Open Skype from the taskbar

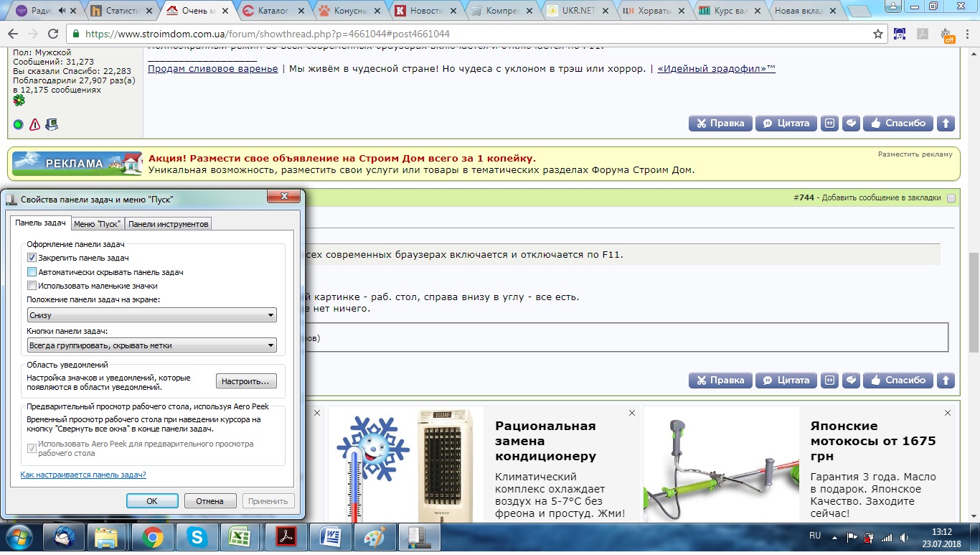pyautogui.click(x=197, y=537)
